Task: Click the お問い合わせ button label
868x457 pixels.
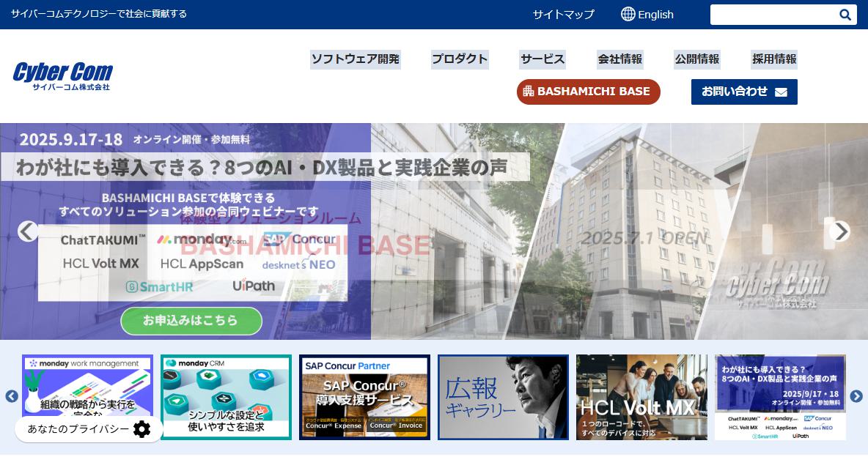Action: pos(735,92)
